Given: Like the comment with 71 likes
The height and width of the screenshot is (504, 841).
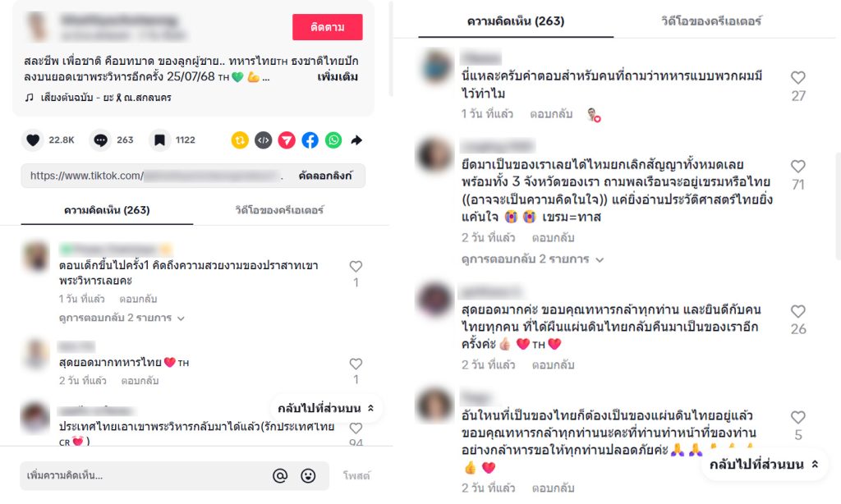Looking at the screenshot, I should (798, 166).
